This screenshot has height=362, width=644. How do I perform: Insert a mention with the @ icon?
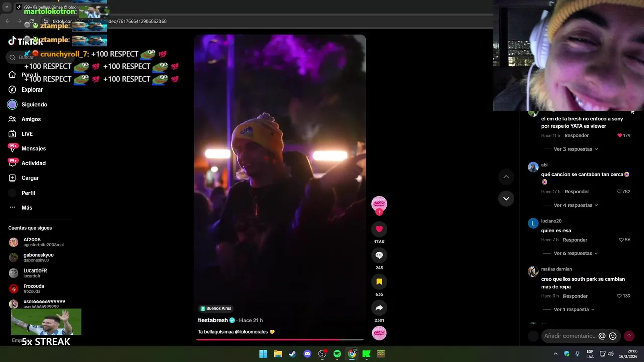coord(602,336)
